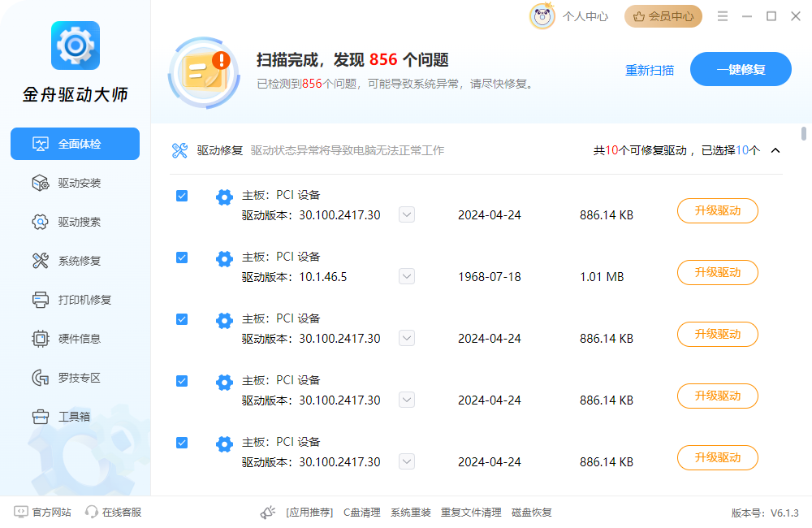This screenshot has width=812, height=528.
Task: Click the 打印机修复 printer icon
Action: (x=41, y=300)
